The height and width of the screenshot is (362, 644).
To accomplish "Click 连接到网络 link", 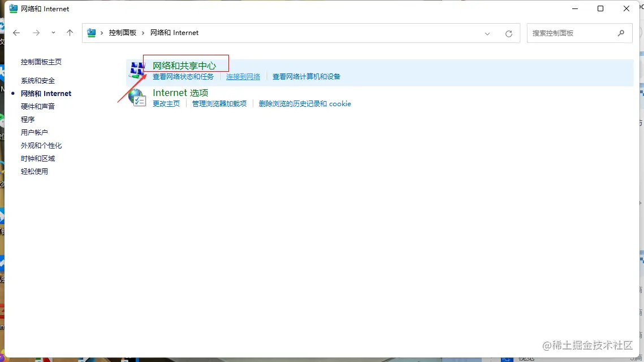I will (243, 77).
